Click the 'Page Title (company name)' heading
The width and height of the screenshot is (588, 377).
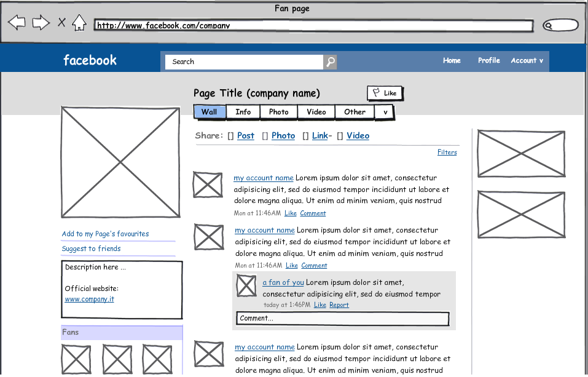click(x=257, y=93)
